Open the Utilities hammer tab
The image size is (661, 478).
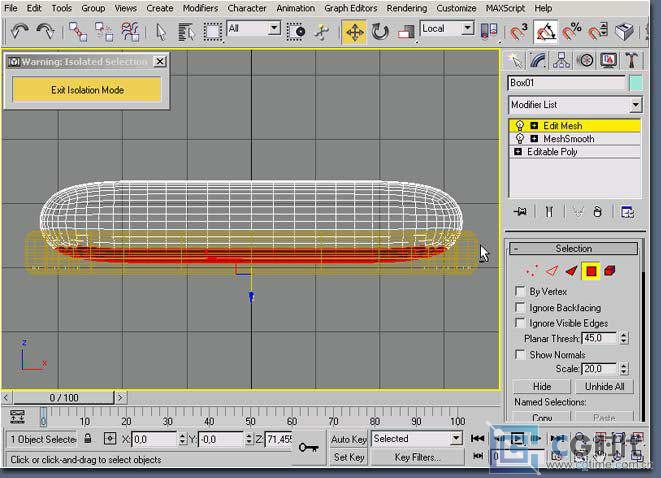coord(631,60)
